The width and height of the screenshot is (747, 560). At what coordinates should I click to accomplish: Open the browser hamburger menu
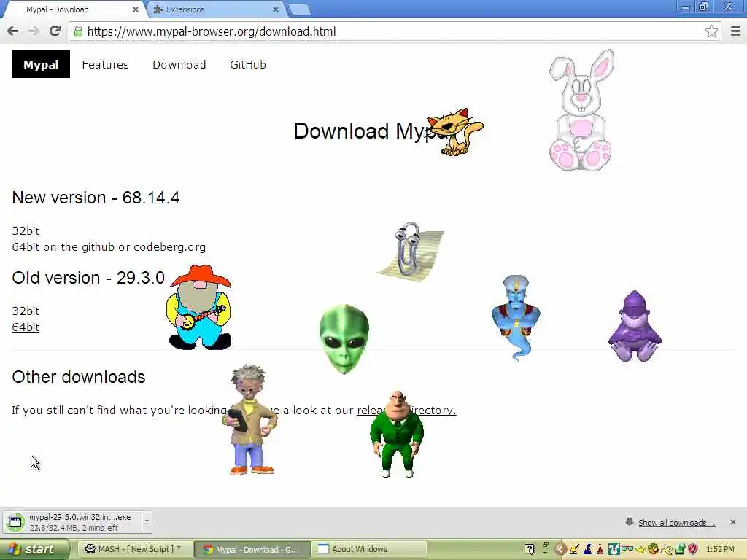[735, 31]
